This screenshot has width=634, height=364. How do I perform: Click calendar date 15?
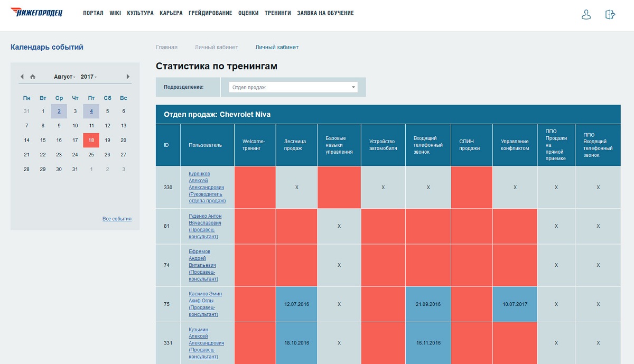pos(43,141)
